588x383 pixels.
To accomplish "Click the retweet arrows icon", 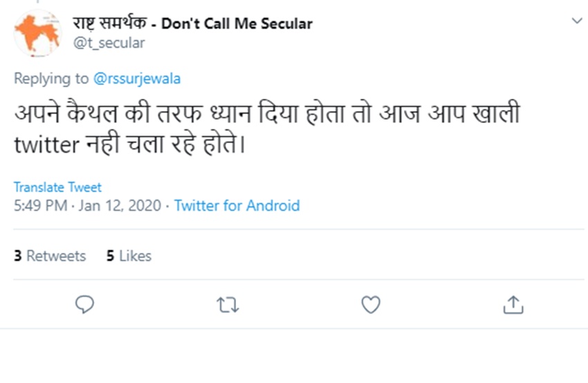I will point(228,304).
